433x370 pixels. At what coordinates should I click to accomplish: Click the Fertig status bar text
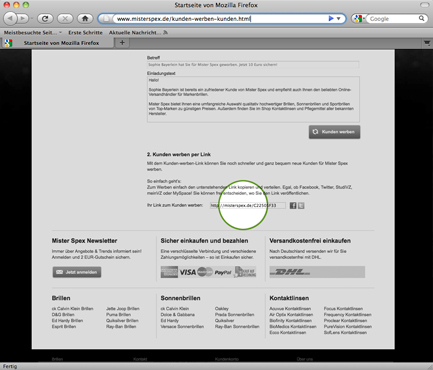coord(10,366)
